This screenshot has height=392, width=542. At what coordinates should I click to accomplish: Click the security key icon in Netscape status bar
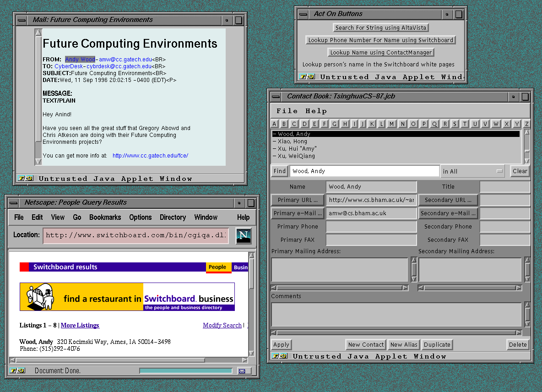(x=18, y=371)
